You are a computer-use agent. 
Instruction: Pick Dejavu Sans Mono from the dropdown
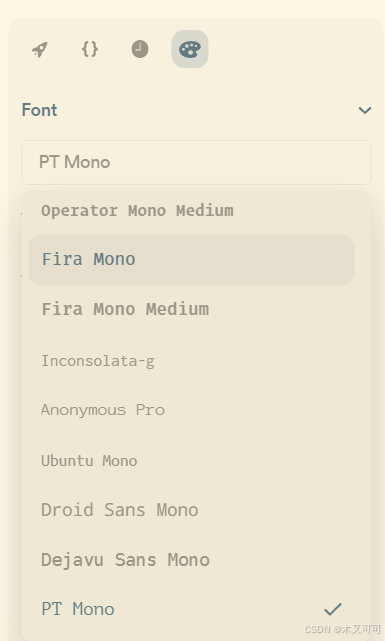(191, 560)
